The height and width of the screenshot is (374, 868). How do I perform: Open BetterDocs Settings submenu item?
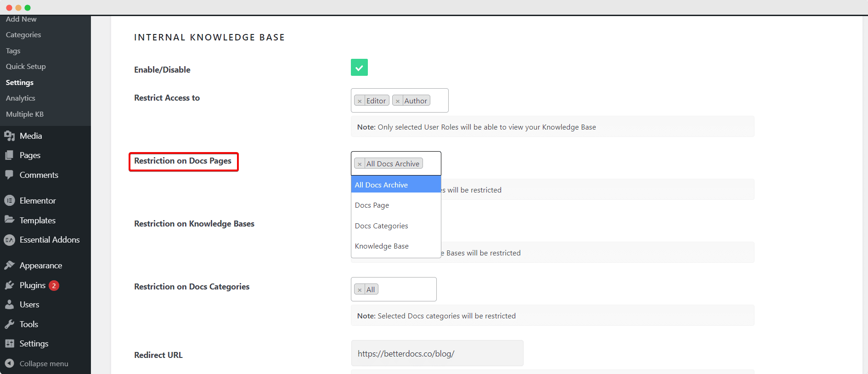[20, 83]
